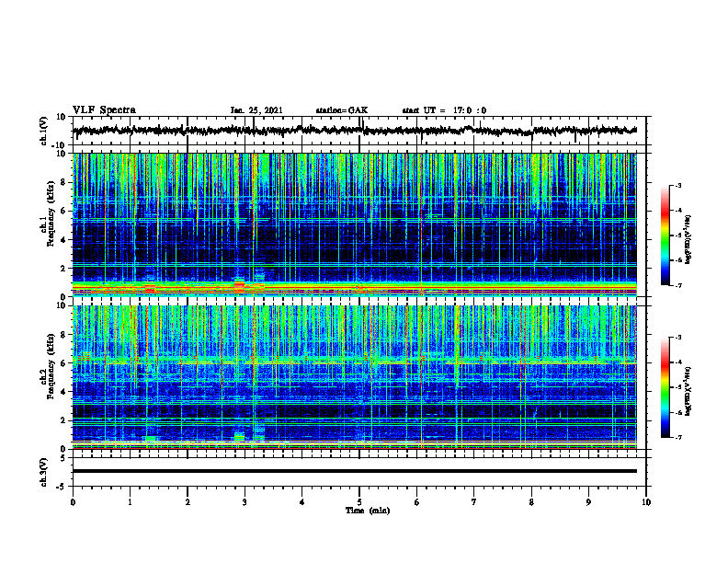The image size is (728, 563).
Task: Click the "VLF Spectra" plot title
Action: [x=104, y=110]
